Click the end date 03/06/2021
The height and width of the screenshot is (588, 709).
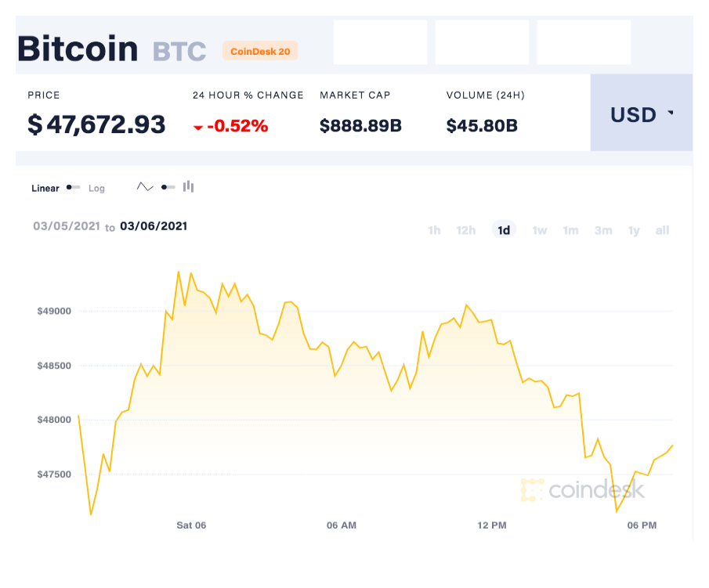coord(154,226)
